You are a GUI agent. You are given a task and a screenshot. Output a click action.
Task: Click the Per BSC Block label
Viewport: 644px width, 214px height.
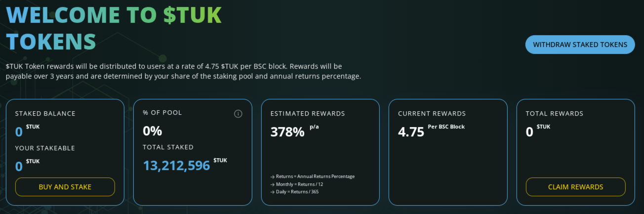(446, 127)
